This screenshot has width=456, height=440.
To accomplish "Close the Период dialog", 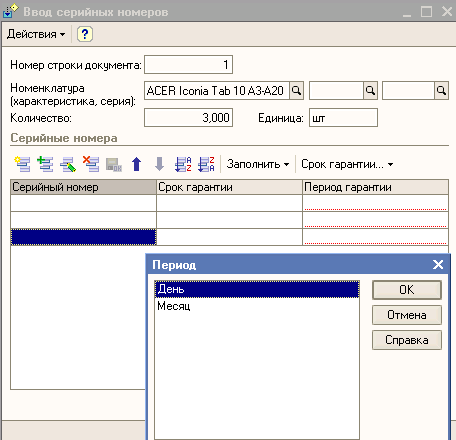I will pyautogui.click(x=438, y=265).
